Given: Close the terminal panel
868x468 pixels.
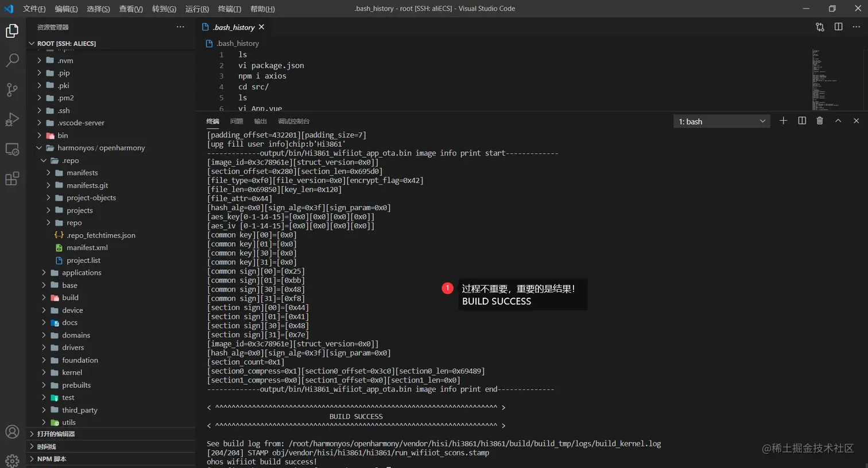Looking at the screenshot, I should point(856,120).
